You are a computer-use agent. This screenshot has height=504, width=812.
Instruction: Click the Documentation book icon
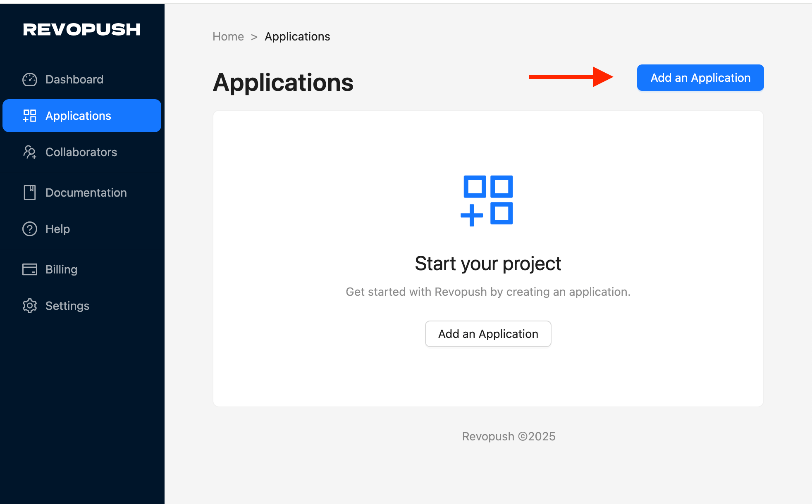click(29, 192)
